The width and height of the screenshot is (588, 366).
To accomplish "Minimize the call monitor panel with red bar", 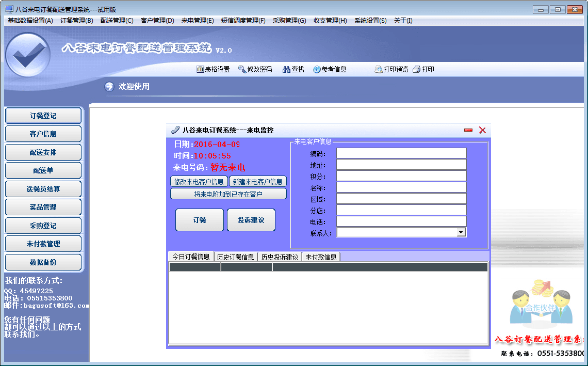I will tap(468, 130).
